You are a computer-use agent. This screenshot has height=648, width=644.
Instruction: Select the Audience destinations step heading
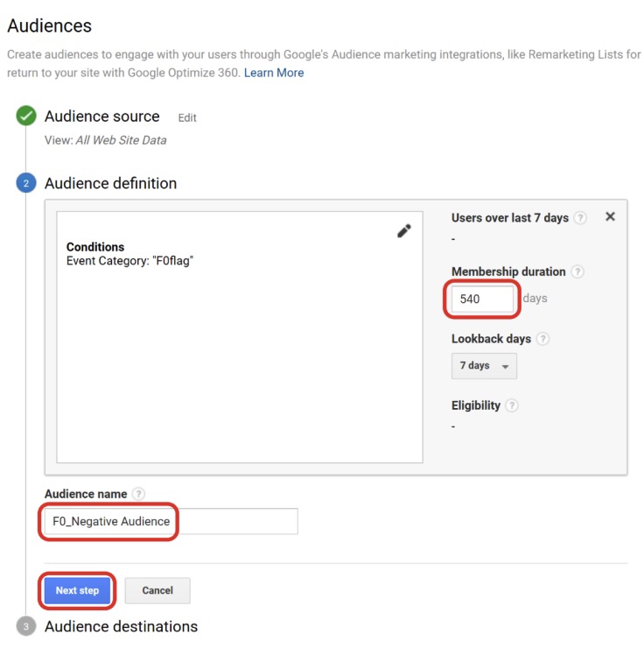(x=121, y=626)
